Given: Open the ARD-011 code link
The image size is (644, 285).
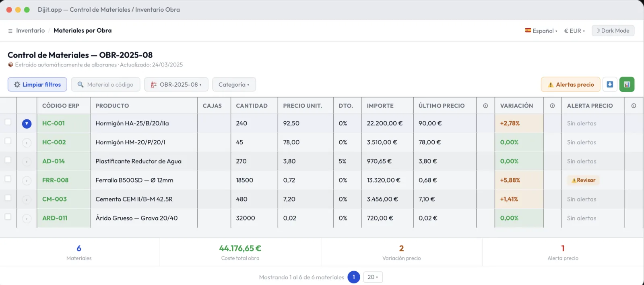Looking at the screenshot, I should click(x=55, y=218).
